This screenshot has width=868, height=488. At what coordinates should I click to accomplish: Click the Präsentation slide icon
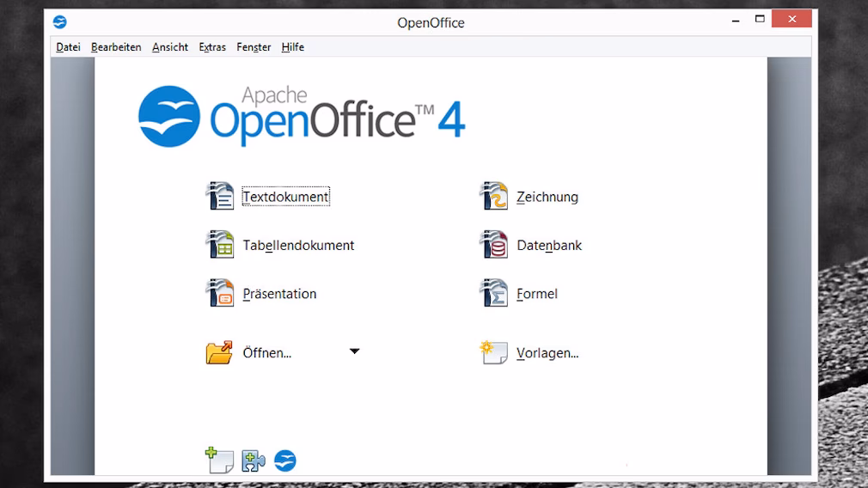click(220, 293)
